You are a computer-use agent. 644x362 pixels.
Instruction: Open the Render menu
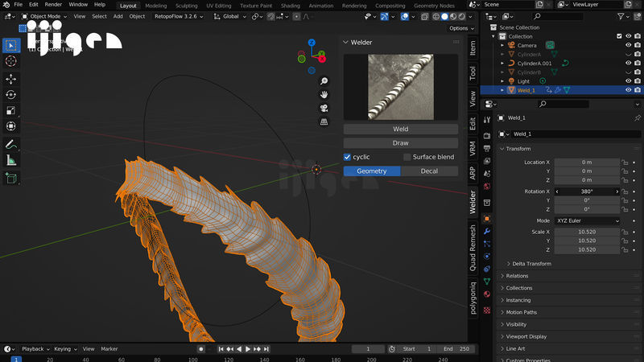click(x=53, y=5)
